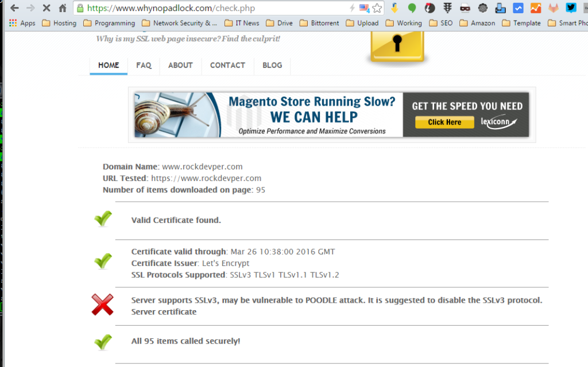Click the Magento Store Running Slow banner headline
The height and width of the screenshot is (367, 588).
(312, 101)
